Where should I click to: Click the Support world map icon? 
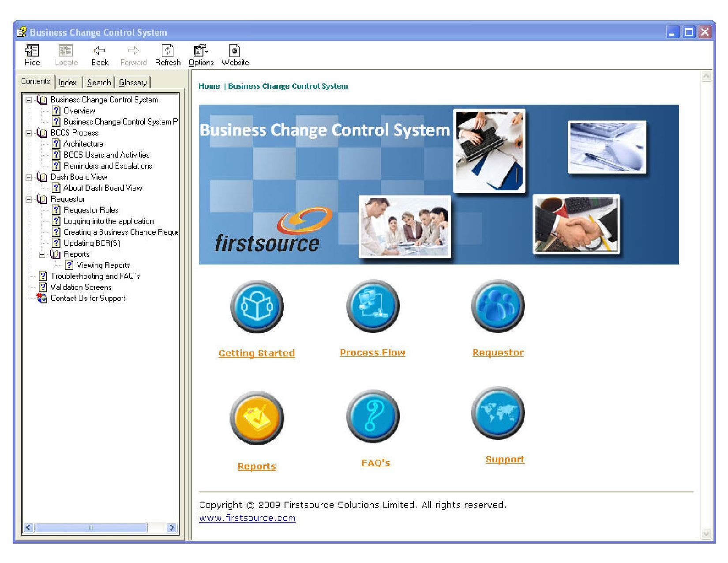(498, 413)
